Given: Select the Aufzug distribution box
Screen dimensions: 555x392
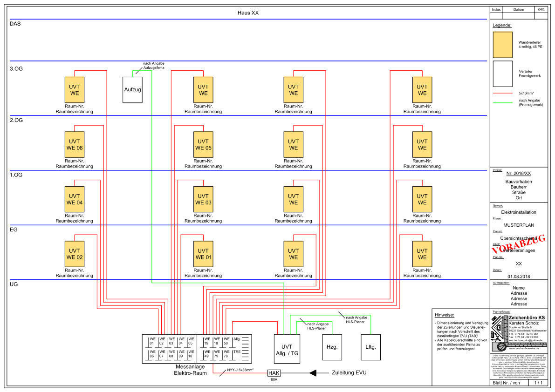Looking at the screenshot, I should pos(132,89).
